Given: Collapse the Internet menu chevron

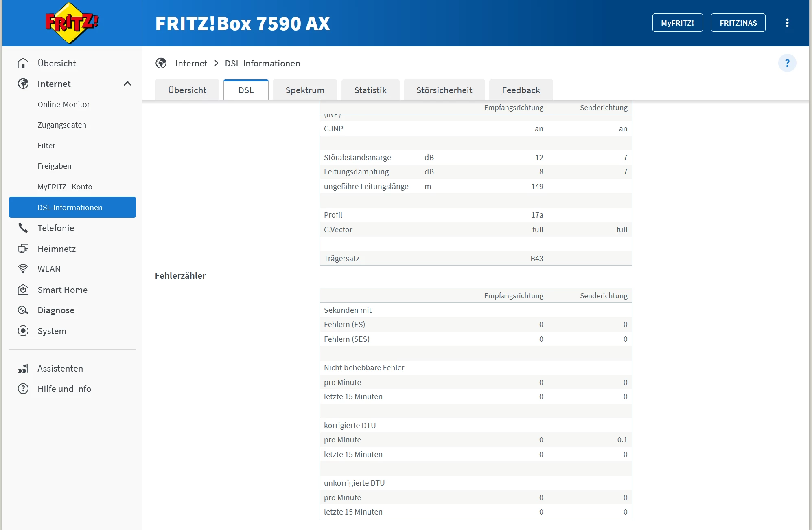Looking at the screenshot, I should (x=127, y=84).
